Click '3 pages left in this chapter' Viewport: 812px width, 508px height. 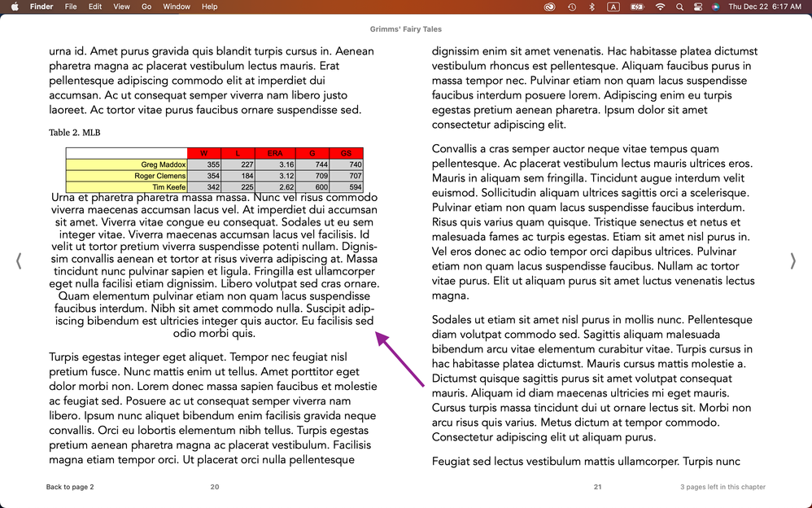click(723, 487)
